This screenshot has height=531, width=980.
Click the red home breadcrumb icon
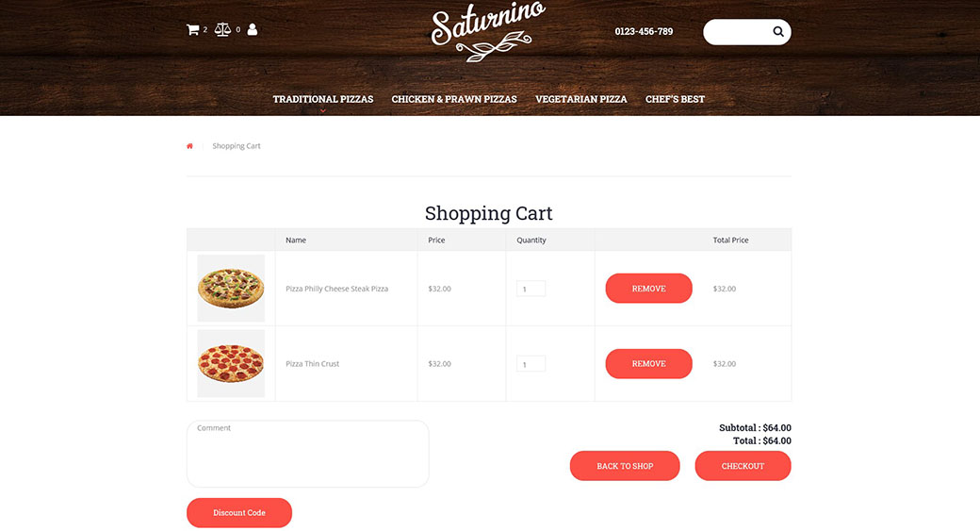click(189, 146)
